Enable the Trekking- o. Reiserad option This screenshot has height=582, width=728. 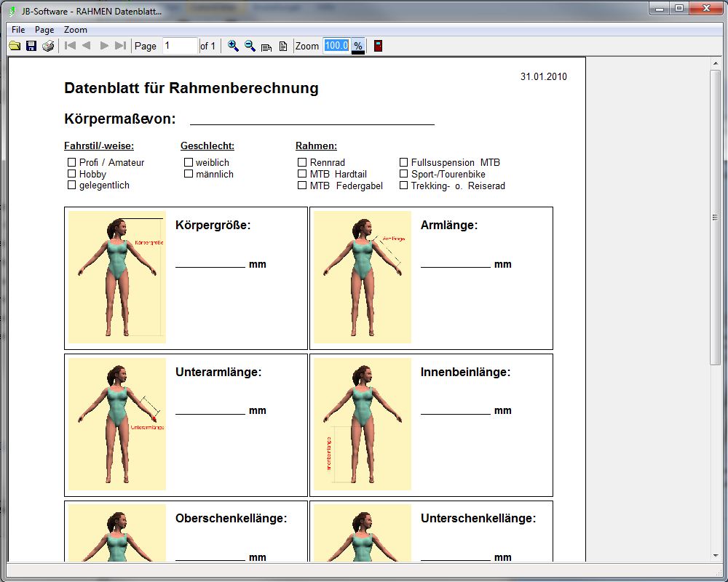coord(403,186)
